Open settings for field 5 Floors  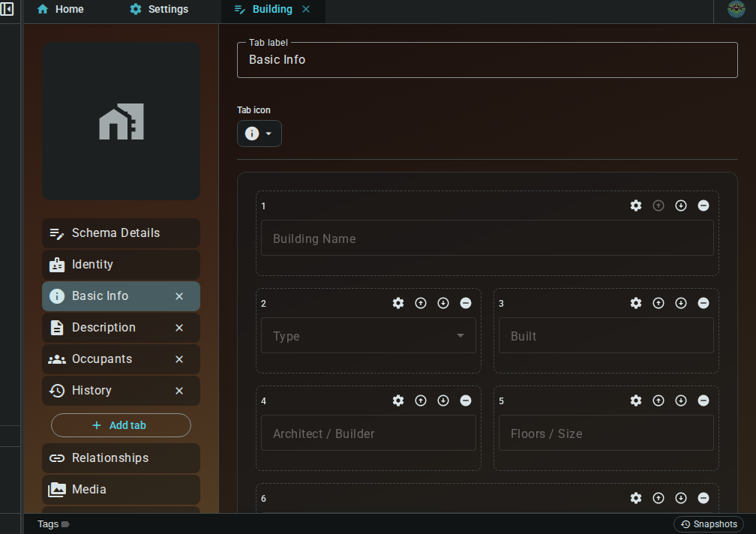click(636, 400)
